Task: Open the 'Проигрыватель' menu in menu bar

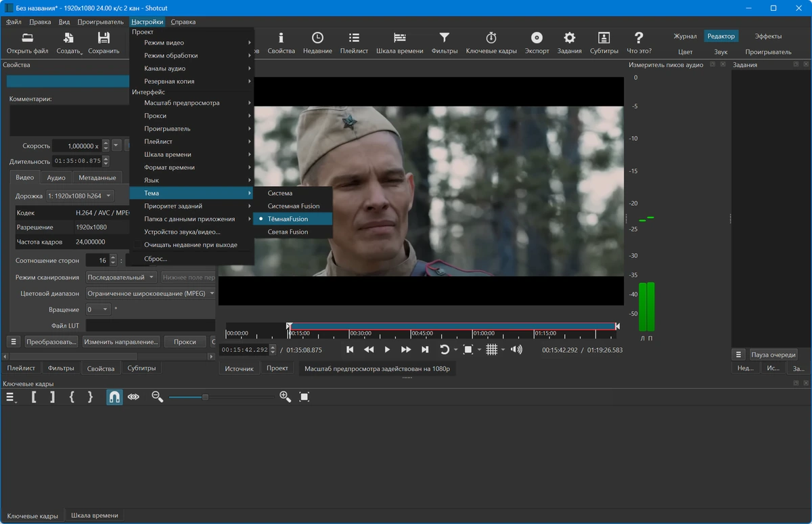Action: [100, 22]
